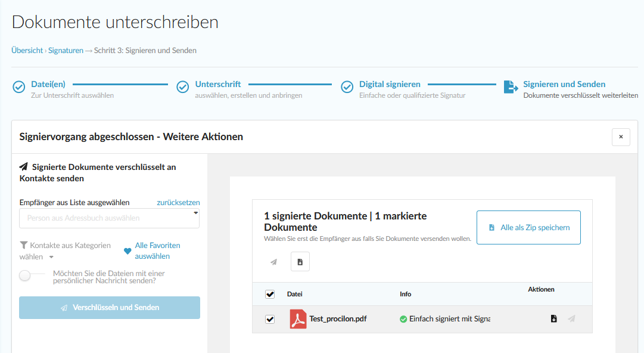This screenshot has width=644, height=353.
Task: Click the send icon in the Test_procilon.pdf row
Action: (571, 319)
